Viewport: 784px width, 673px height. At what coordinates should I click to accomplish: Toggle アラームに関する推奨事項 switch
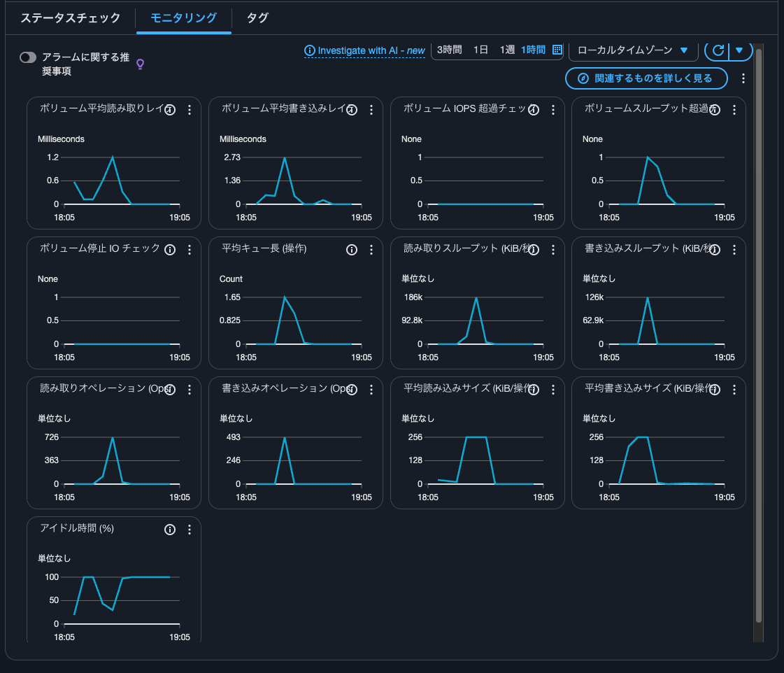coord(28,57)
